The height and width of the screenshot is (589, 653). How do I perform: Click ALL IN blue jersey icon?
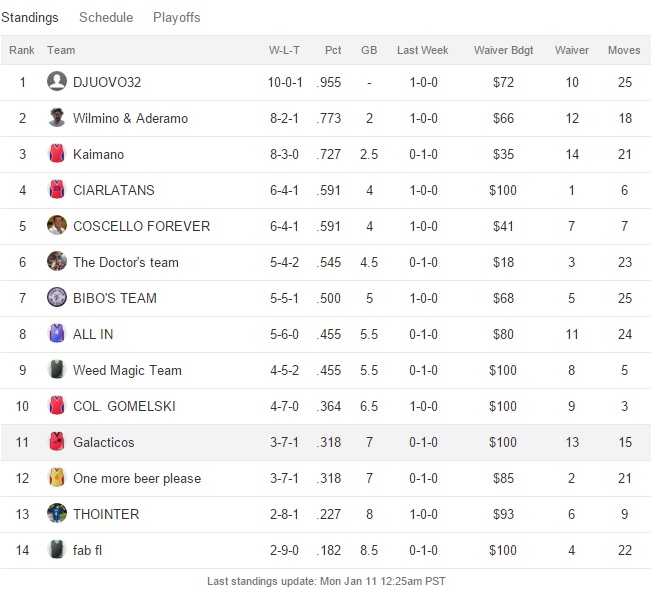57,334
